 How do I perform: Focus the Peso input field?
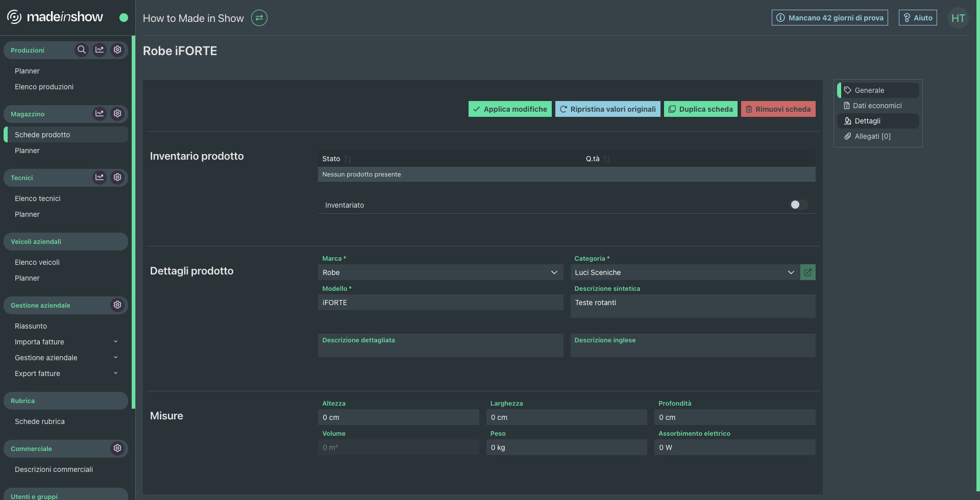click(567, 447)
